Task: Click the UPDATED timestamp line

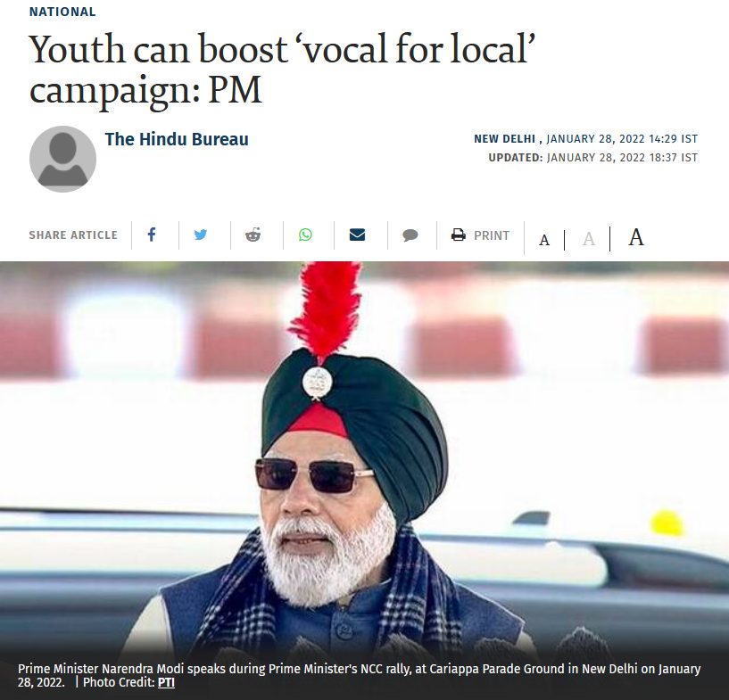Action: 592,158
